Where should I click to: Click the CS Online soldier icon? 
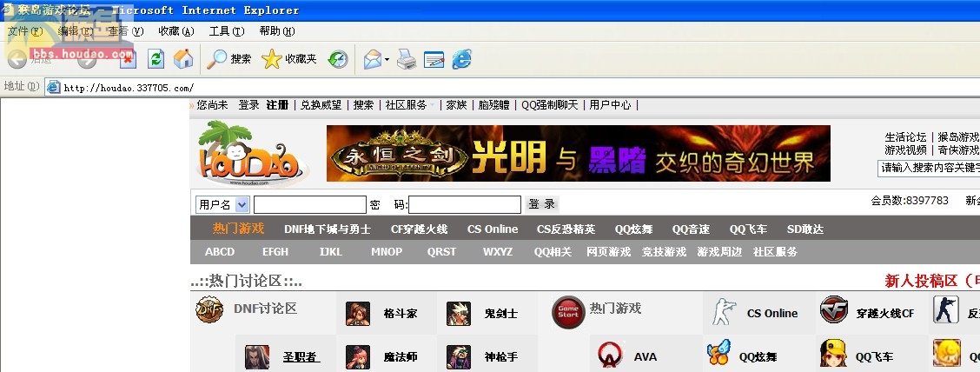725,311
